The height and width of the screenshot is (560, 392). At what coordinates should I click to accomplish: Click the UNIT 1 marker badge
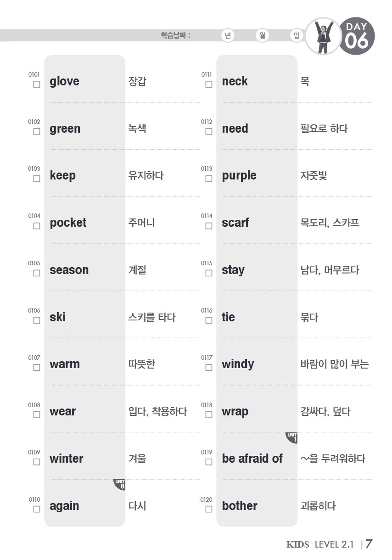pos(291,437)
